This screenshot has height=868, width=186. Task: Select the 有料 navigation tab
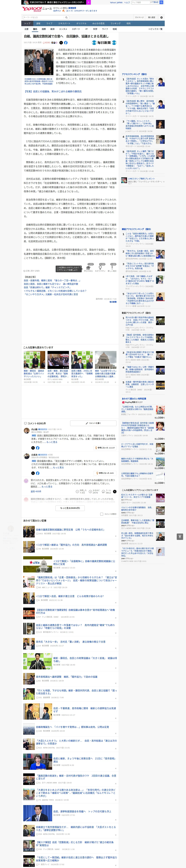pyautogui.click(x=128, y=24)
